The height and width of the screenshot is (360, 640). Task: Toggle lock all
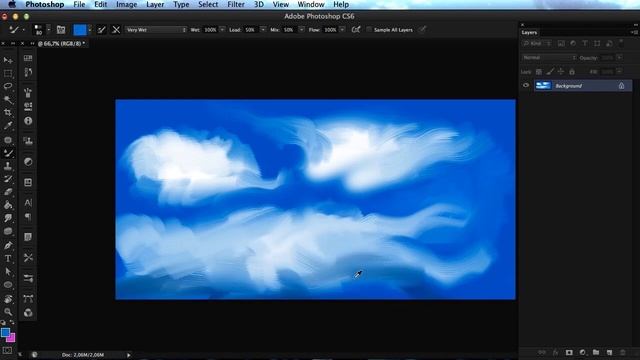[572, 72]
